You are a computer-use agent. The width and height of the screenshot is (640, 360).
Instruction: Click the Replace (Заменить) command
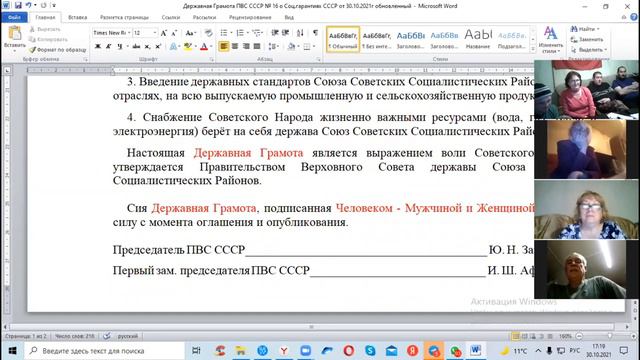tap(587, 40)
